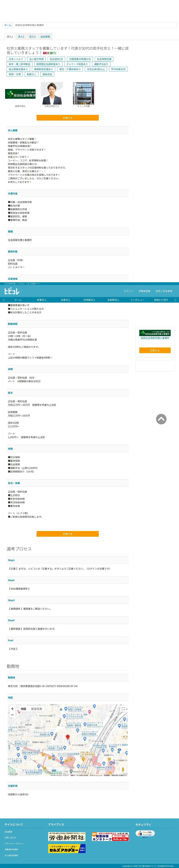Click the sidebar 応募する button
179x868 pixels.
(155, 350)
